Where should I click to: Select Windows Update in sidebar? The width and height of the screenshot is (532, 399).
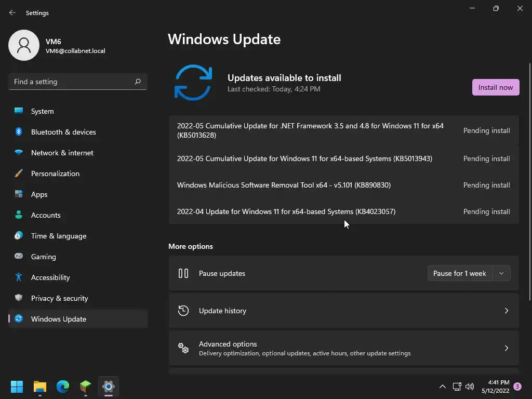(78, 318)
